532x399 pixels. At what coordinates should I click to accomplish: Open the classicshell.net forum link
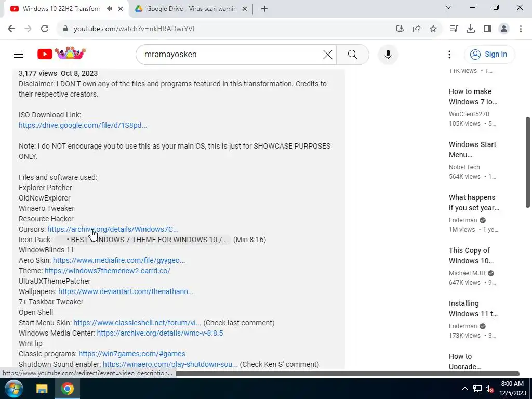click(x=137, y=323)
